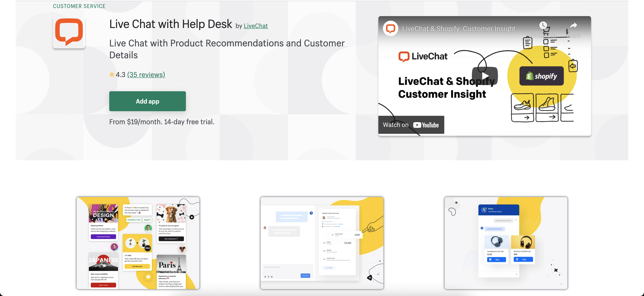Open the Shopify customer overview screenshot thumbnail
Image resolution: width=644 pixels, height=296 pixels.
[322, 243]
